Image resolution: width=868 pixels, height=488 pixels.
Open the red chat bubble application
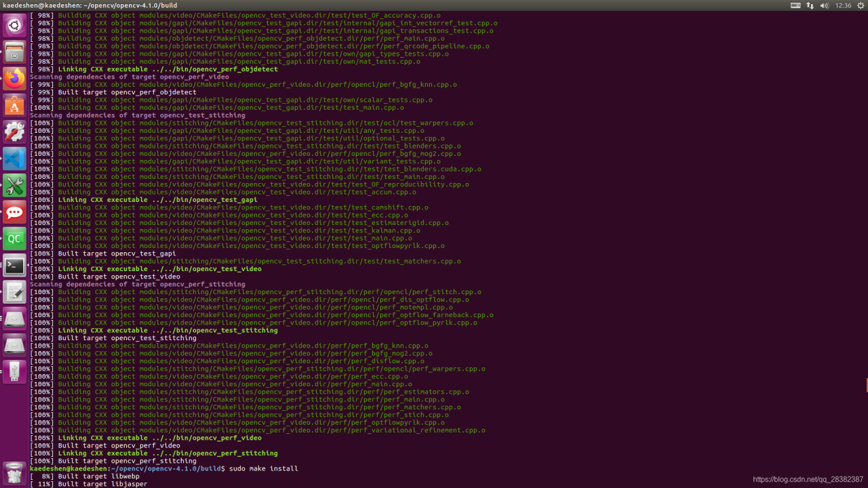14,212
